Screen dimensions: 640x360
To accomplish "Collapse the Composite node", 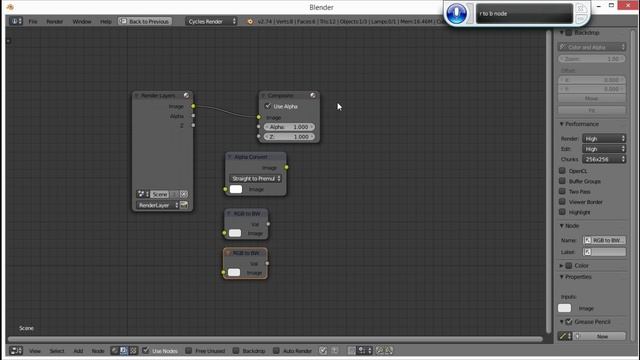I will coord(263,96).
